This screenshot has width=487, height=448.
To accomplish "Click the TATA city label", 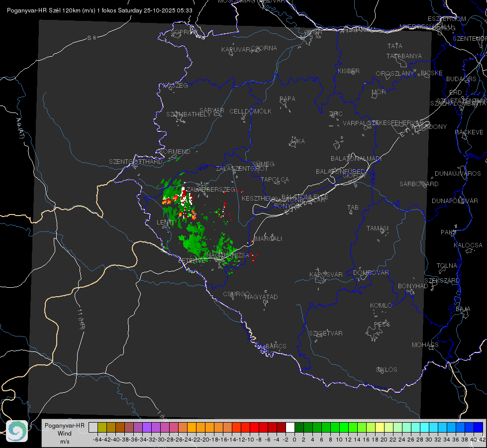I will [x=395, y=46].
